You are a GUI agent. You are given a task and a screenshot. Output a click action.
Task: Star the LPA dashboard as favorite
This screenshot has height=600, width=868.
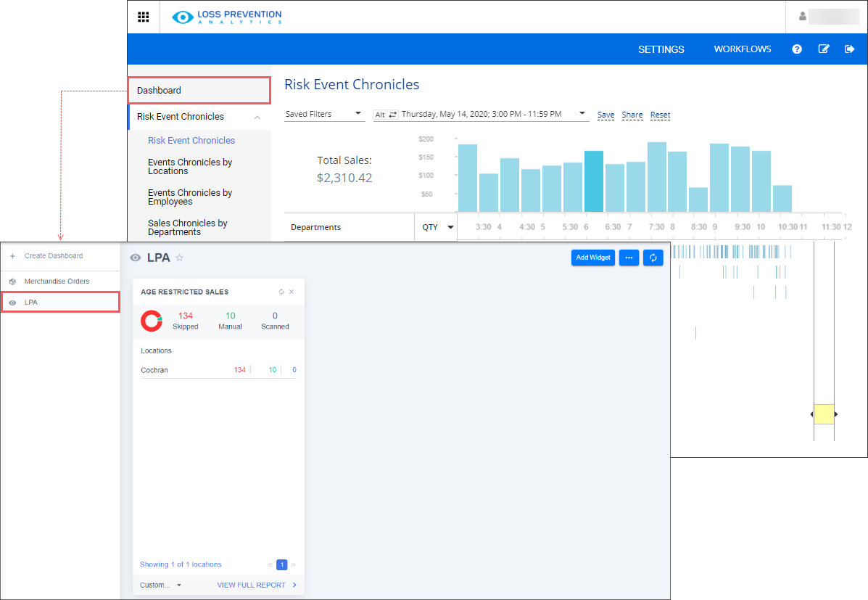point(180,258)
